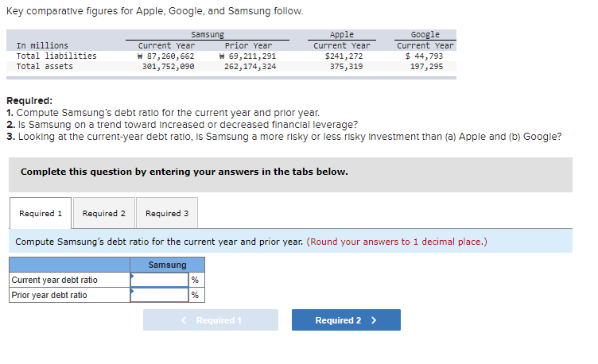Image resolution: width=598 pixels, height=364 pixels.
Task: Click requirement 3 about risky investment comparison
Action: [x=284, y=137]
